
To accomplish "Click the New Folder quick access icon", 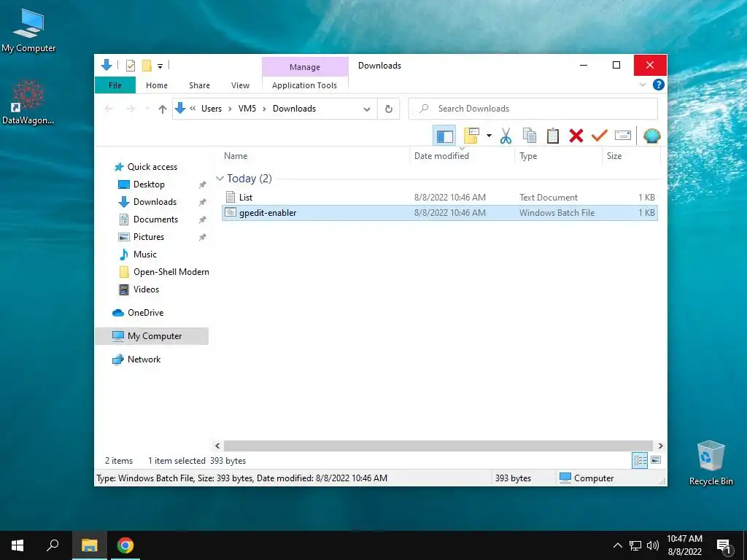I will tap(147, 66).
